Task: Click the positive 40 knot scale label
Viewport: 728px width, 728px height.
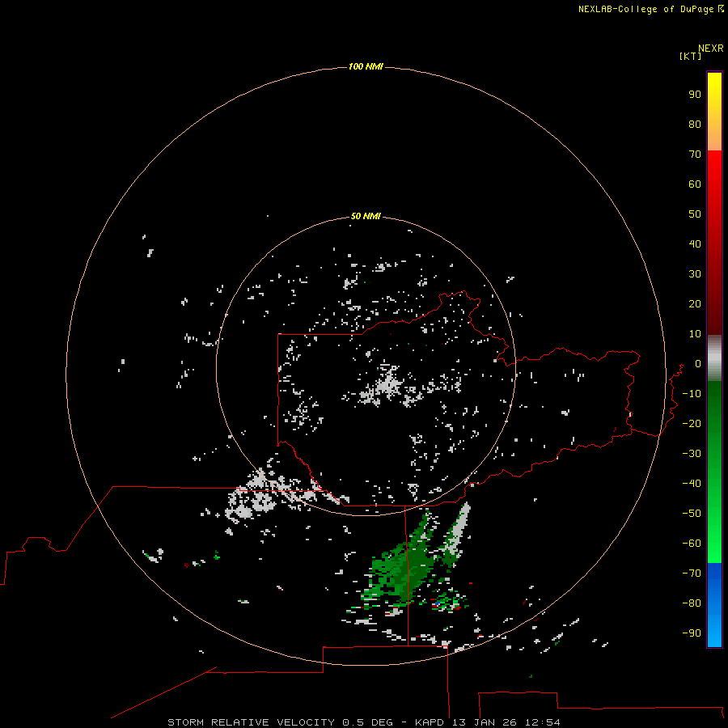Action: 695,243
